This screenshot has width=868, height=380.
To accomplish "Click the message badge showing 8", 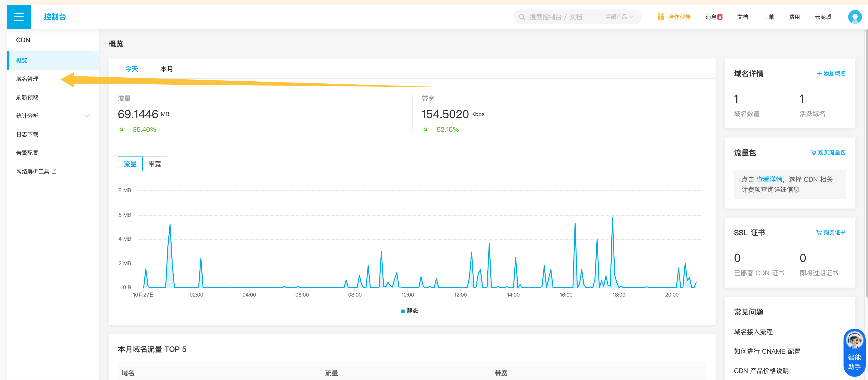I will pos(720,17).
